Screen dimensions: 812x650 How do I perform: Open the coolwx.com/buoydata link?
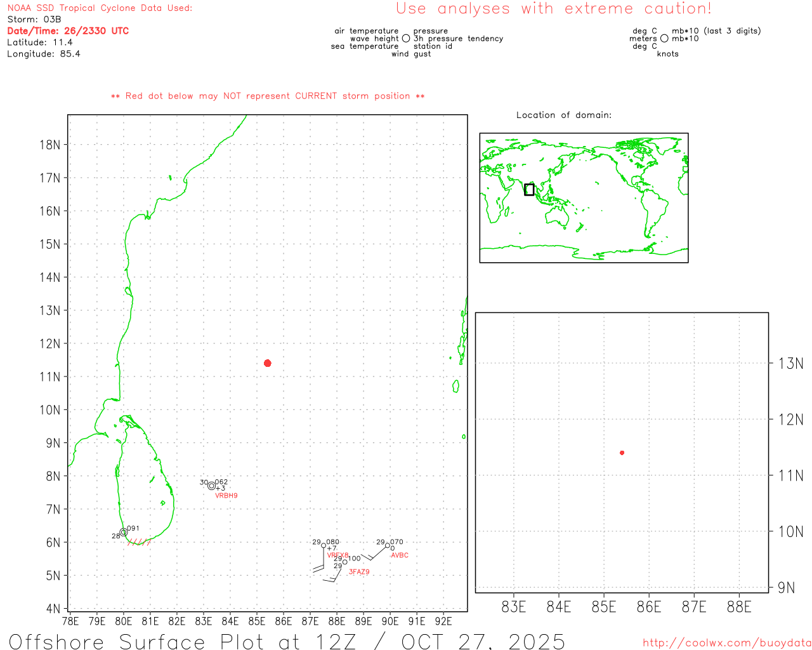coord(727,643)
